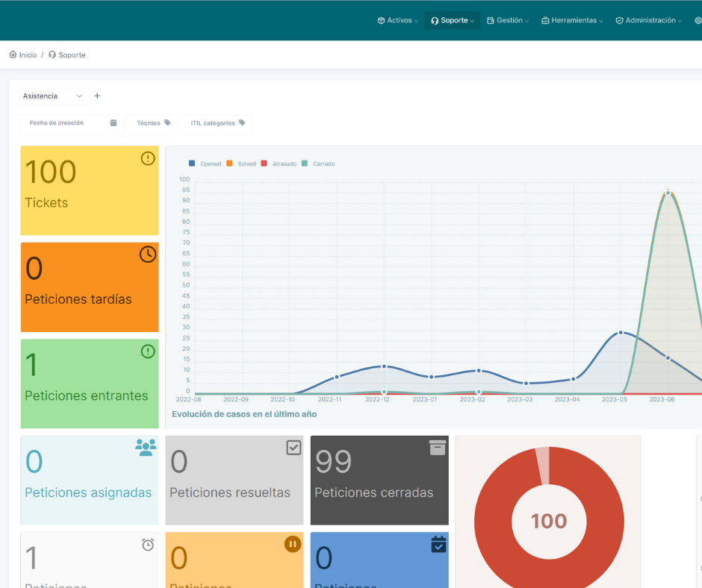Toggle the Solved series in chart legend
This screenshot has width=702, height=588.
coord(241,163)
